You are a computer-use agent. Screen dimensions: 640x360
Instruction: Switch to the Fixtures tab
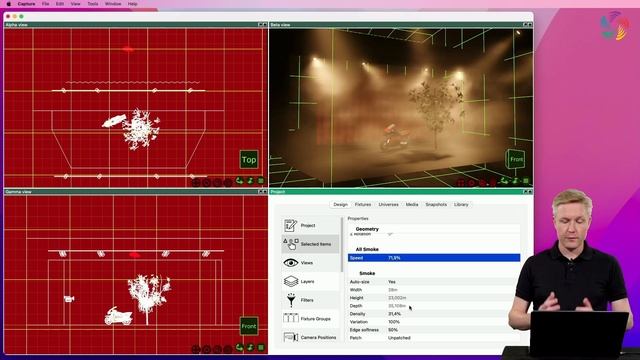[363, 204]
